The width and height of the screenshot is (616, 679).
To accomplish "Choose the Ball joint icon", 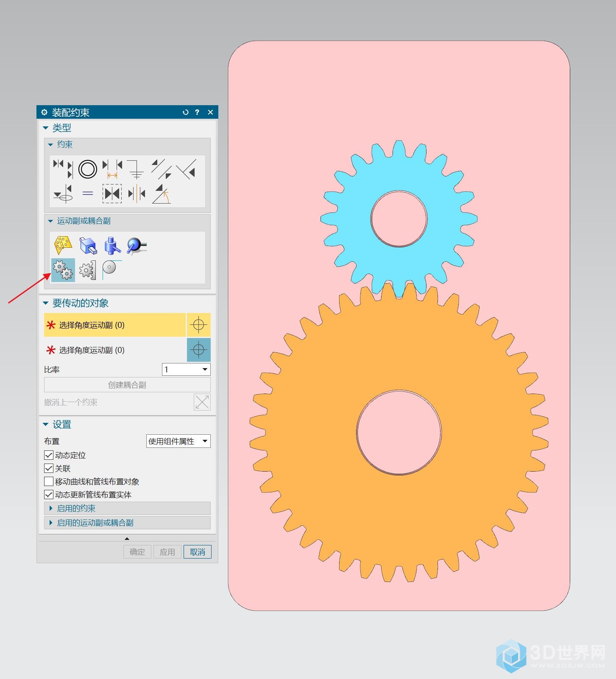I will pos(137,245).
